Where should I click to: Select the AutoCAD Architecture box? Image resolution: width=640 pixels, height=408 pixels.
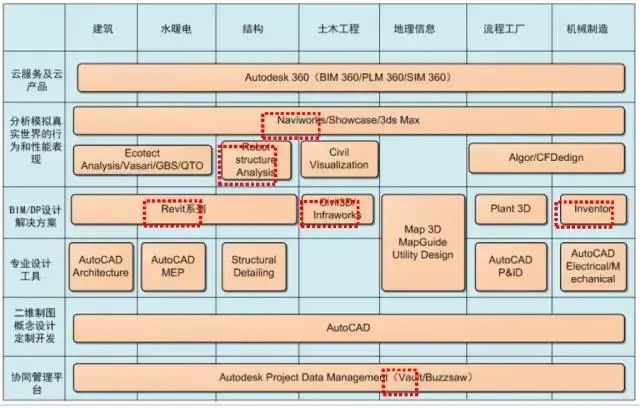(x=101, y=267)
